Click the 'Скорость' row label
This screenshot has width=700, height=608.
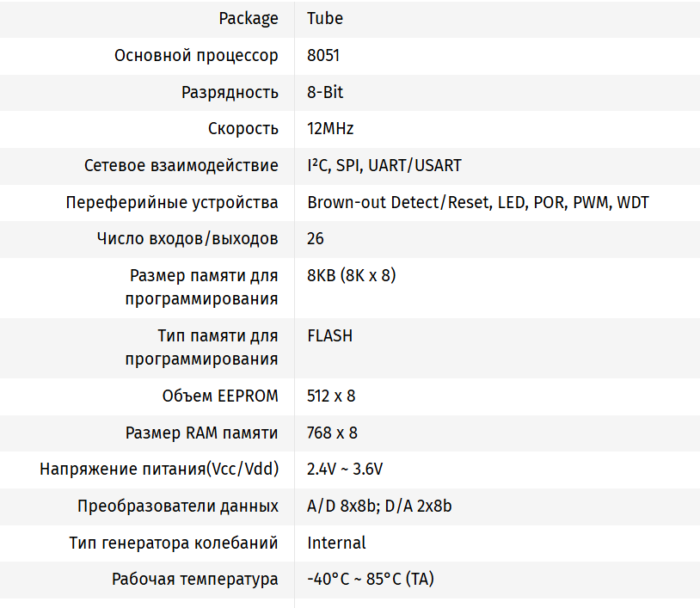coord(243,128)
